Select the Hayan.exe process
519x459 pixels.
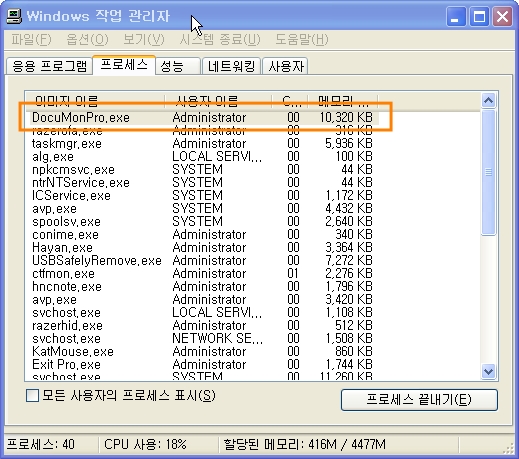pos(202,247)
